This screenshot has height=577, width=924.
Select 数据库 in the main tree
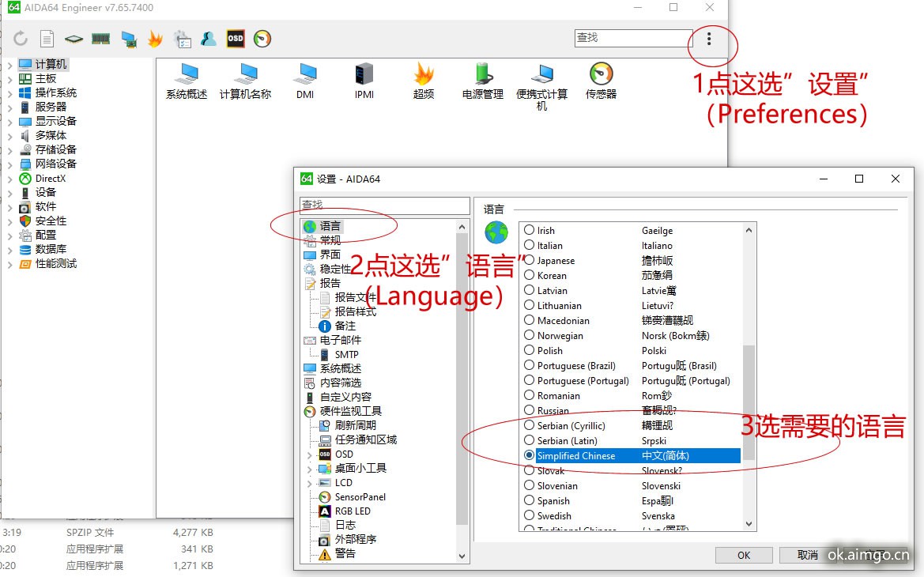pos(51,249)
